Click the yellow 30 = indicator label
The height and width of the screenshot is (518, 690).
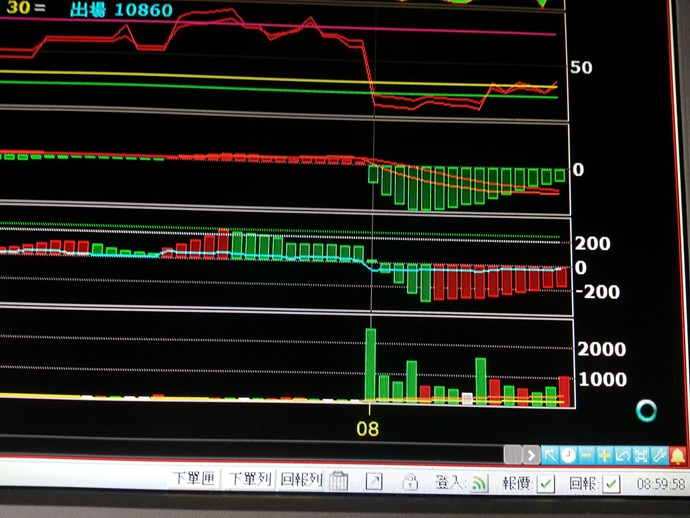[26, 7]
